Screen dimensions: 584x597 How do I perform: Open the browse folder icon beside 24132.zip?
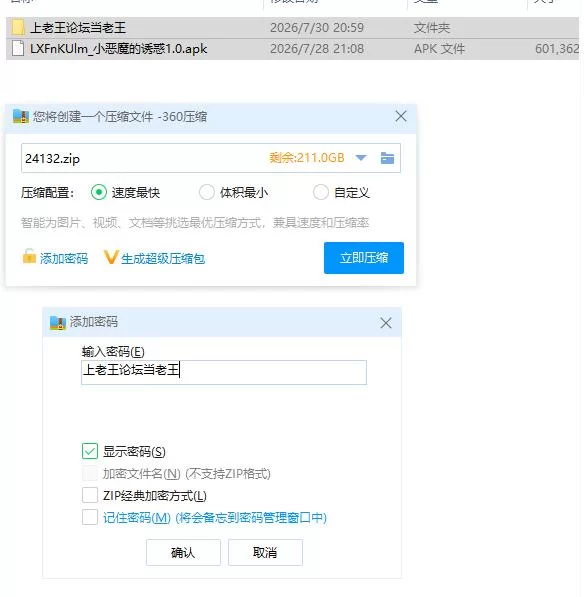pyautogui.click(x=387, y=158)
